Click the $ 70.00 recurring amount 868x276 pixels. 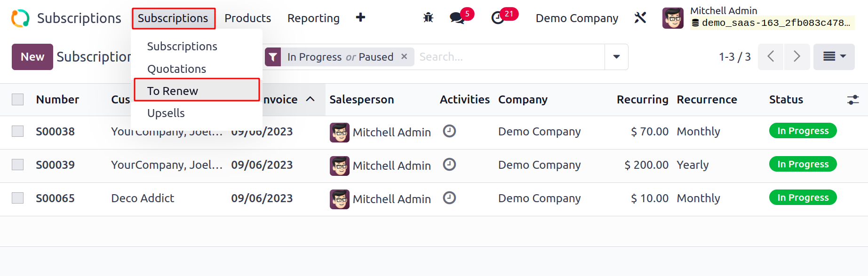650,132
